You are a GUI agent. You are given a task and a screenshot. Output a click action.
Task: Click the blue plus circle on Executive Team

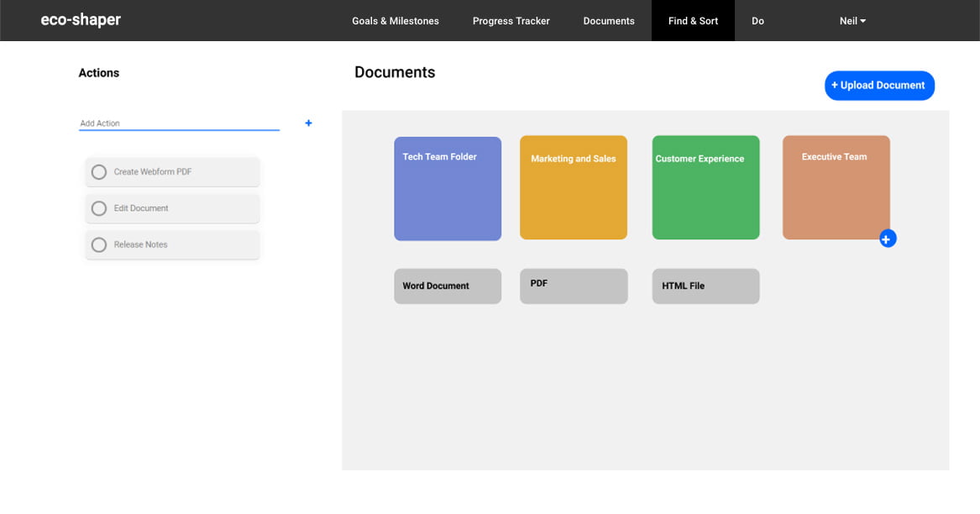(888, 239)
